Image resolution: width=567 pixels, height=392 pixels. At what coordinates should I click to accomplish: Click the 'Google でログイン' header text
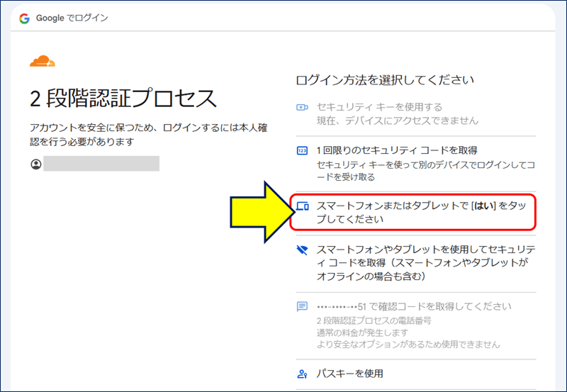coord(72,18)
